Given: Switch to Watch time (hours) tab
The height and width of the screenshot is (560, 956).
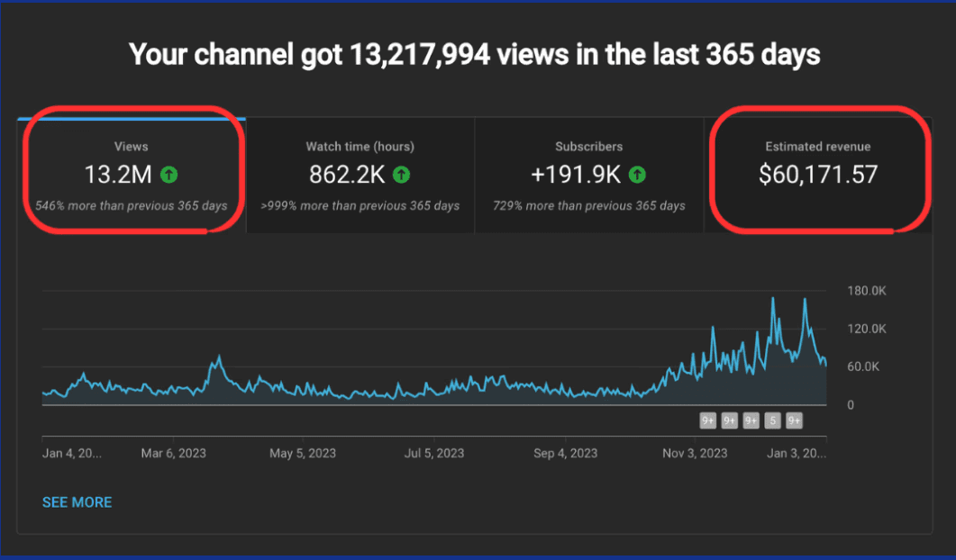Looking at the screenshot, I should [x=360, y=176].
